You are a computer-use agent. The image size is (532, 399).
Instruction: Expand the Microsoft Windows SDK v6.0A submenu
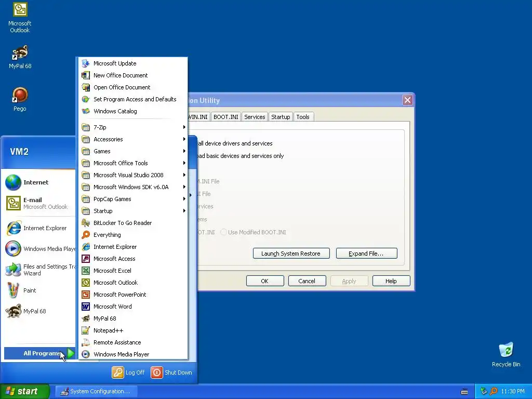pyautogui.click(x=133, y=187)
